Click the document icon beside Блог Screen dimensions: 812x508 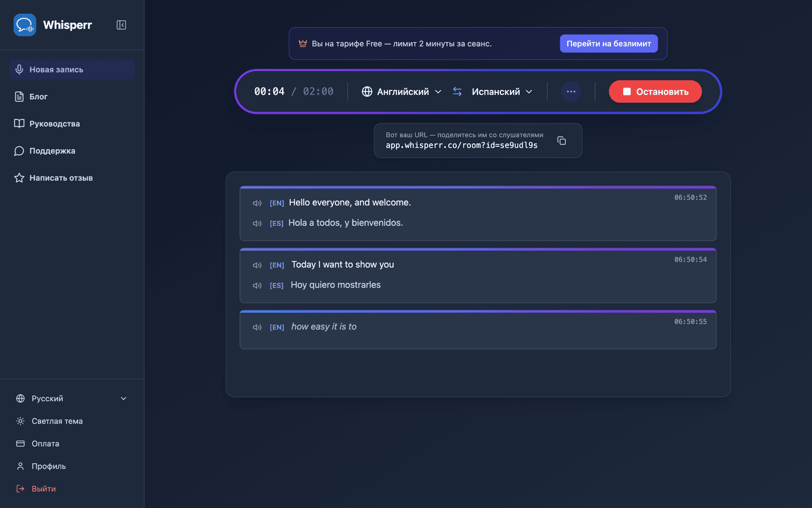coord(19,97)
